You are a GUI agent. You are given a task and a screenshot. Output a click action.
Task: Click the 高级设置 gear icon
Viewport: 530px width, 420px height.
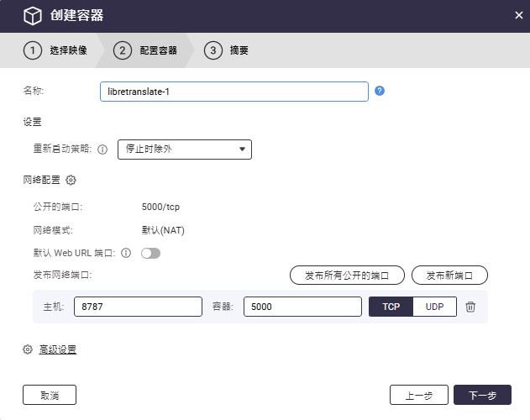[28, 349]
